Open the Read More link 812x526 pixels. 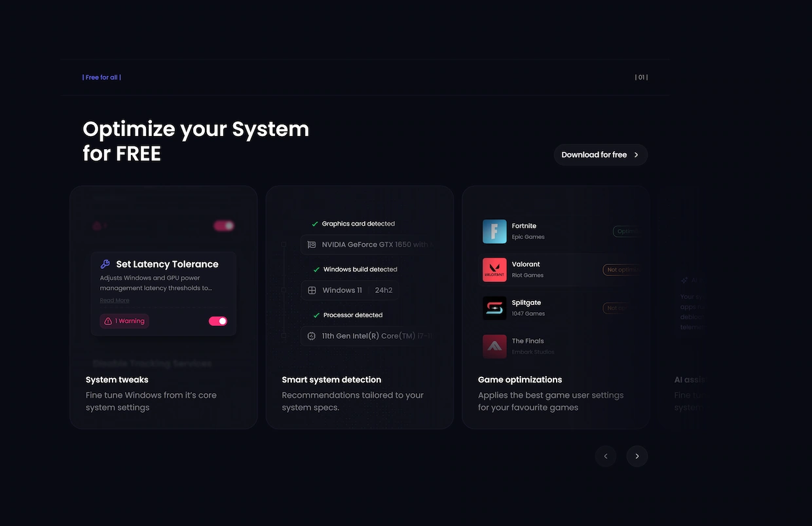(x=115, y=300)
